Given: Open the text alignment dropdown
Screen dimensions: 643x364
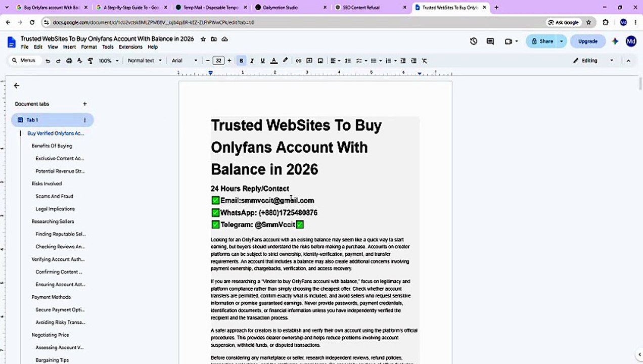Looking at the screenshot, I should [335, 61].
